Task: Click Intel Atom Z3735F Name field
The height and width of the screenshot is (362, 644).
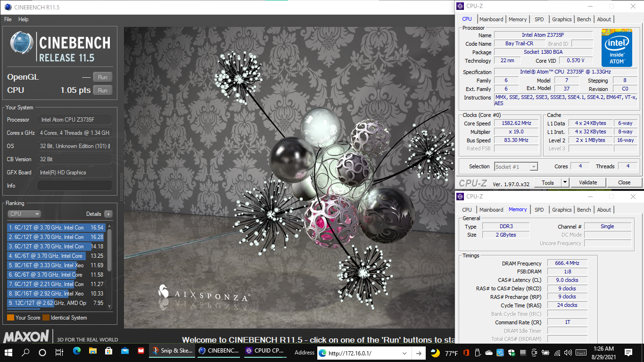Action: 543,35
